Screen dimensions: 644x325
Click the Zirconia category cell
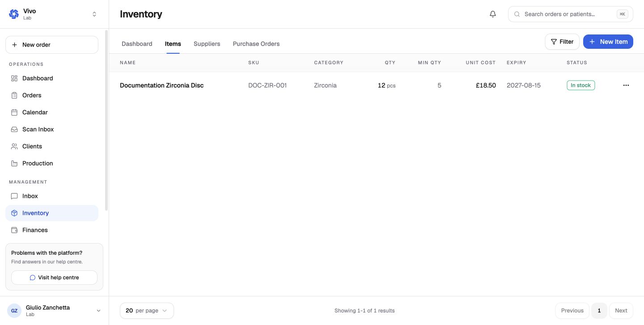click(325, 86)
